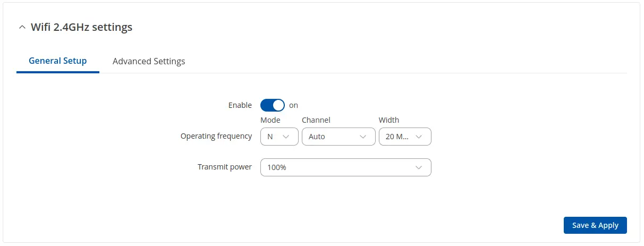Click the "on" label beside Enable switch

(293, 105)
